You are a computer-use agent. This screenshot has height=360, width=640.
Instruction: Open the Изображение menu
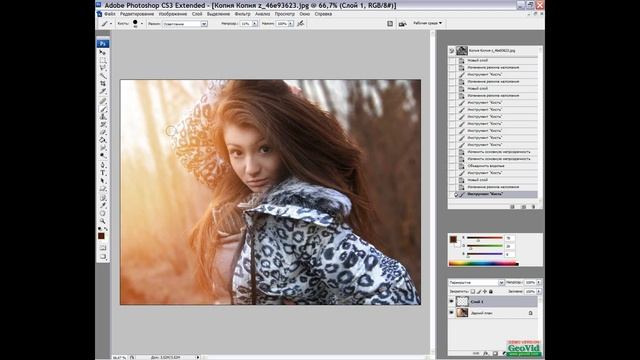pyautogui.click(x=173, y=14)
